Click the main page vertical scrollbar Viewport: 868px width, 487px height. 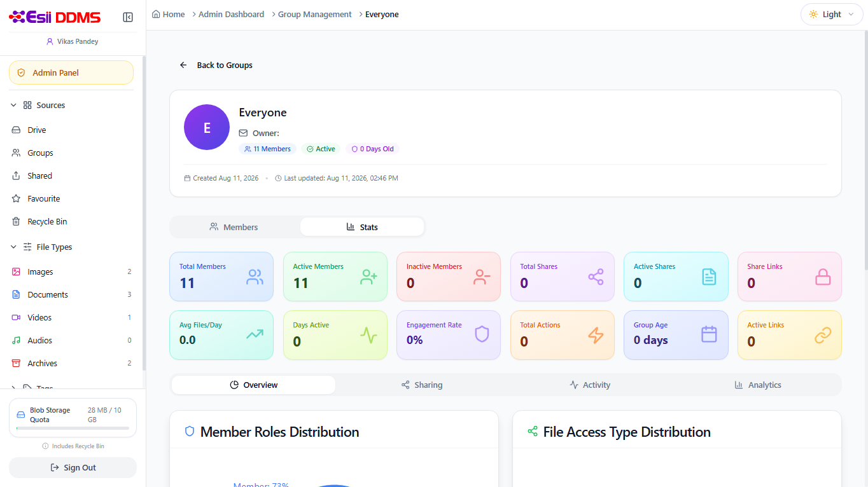(865, 149)
